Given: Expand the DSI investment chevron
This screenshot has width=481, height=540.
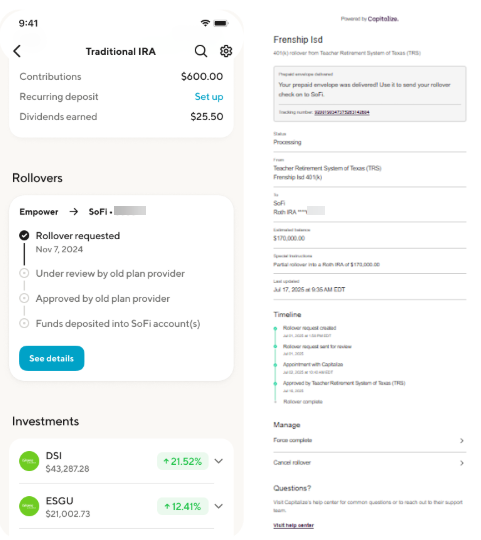Looking at the screenshot, I should [x=219, y=461].
